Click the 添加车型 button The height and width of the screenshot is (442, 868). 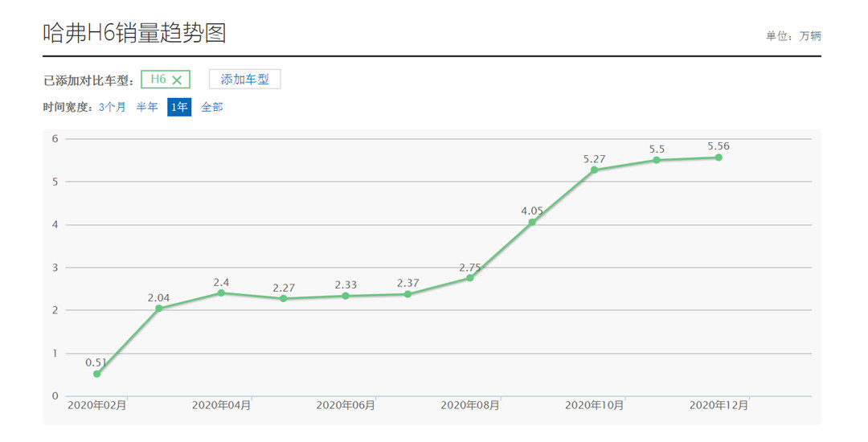tap(244, 80)
